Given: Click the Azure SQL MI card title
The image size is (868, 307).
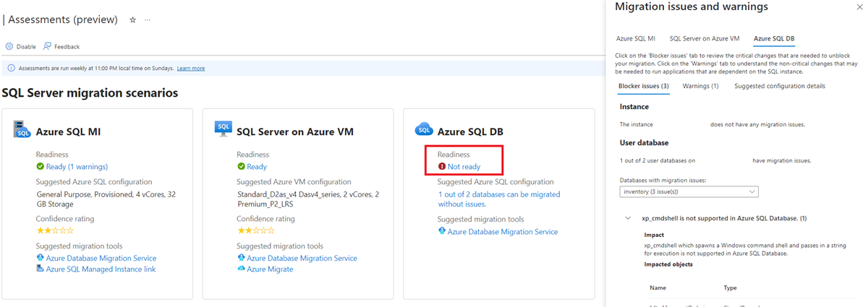Looking at the screenshot, I should pos(68,131).
